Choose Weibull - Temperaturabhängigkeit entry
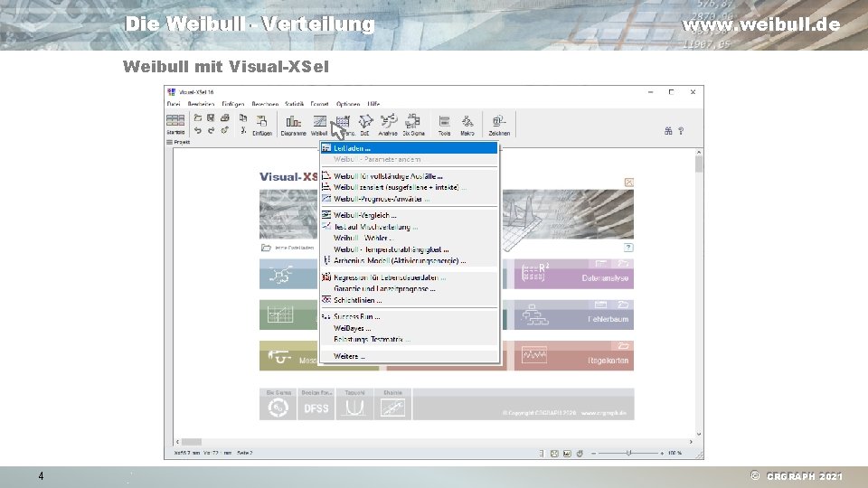The image size is (868, 488). click(409, 249)
